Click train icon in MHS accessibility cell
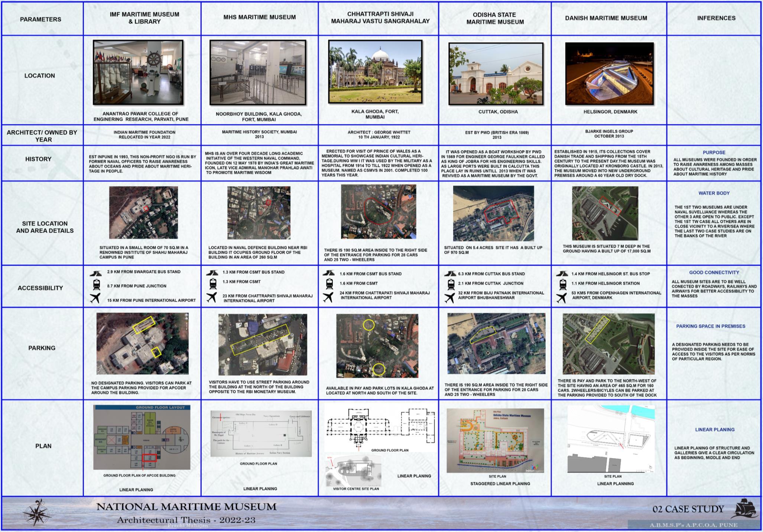The width and height of the screenshot is (763, 532). pos(213,284)
